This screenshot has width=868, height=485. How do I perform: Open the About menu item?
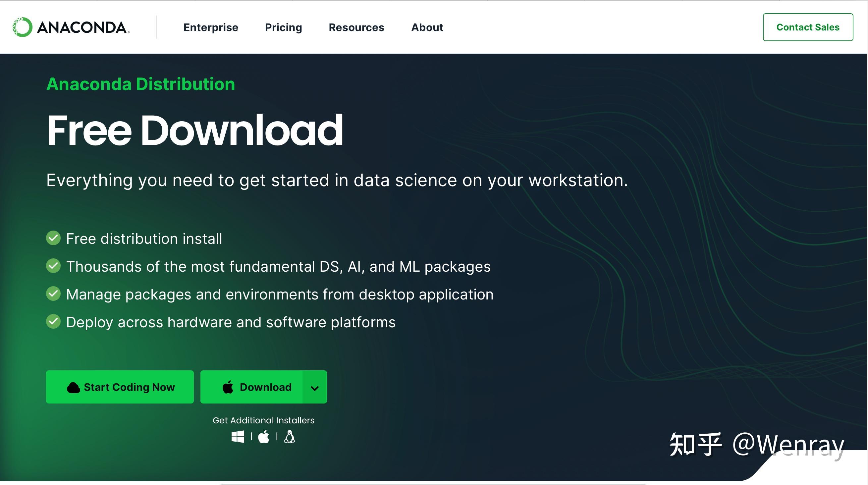tap(427, 27)
